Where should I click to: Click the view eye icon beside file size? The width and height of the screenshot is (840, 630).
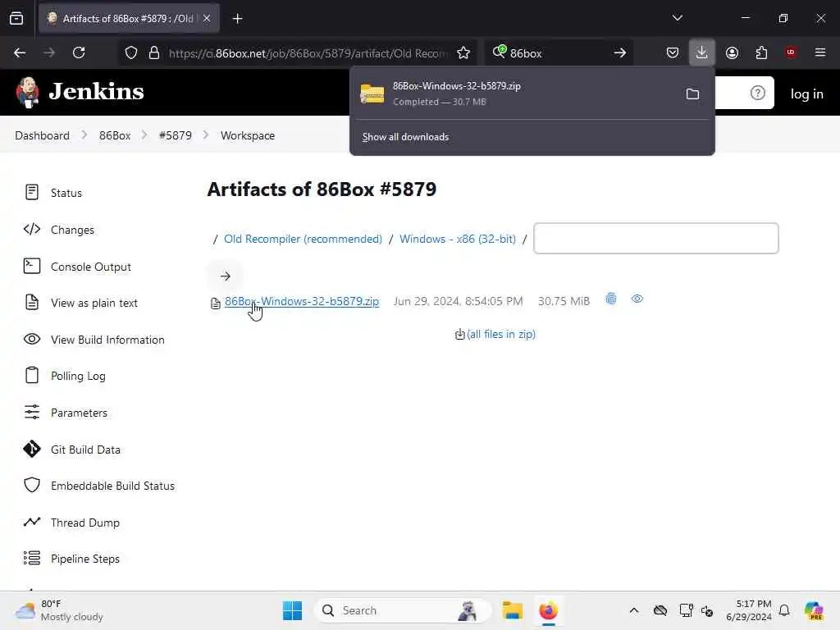click(x=637, y=299)
